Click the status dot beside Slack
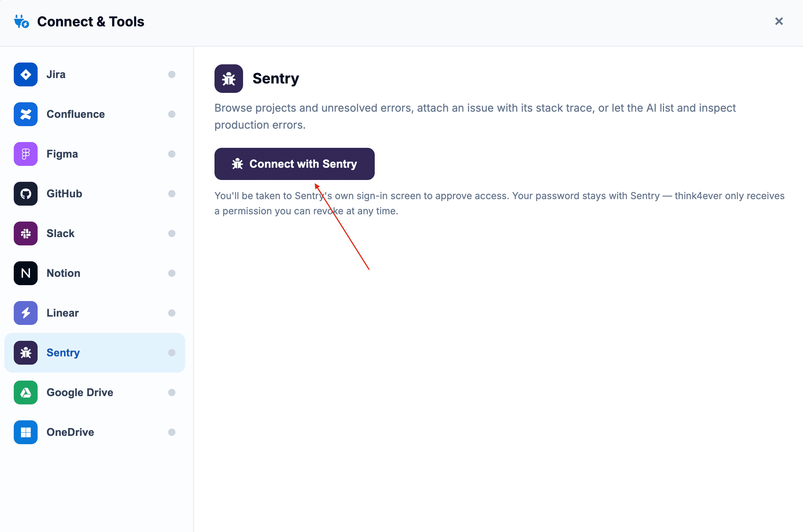The image size is (803, 532). point(172,233)
